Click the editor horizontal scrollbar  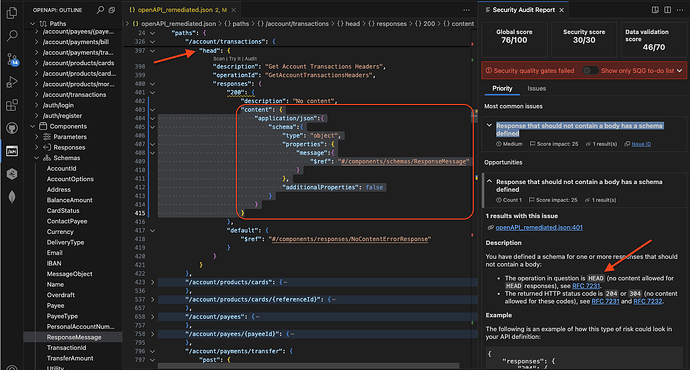click(308, 366)
